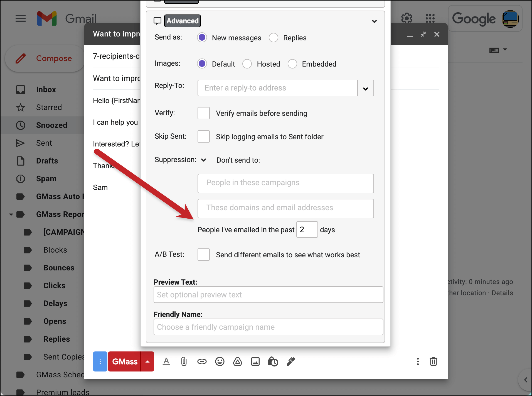Click the insert link icon
This screenshot has width=532, height=396.
pyautogui.click(x=202, y=361)
